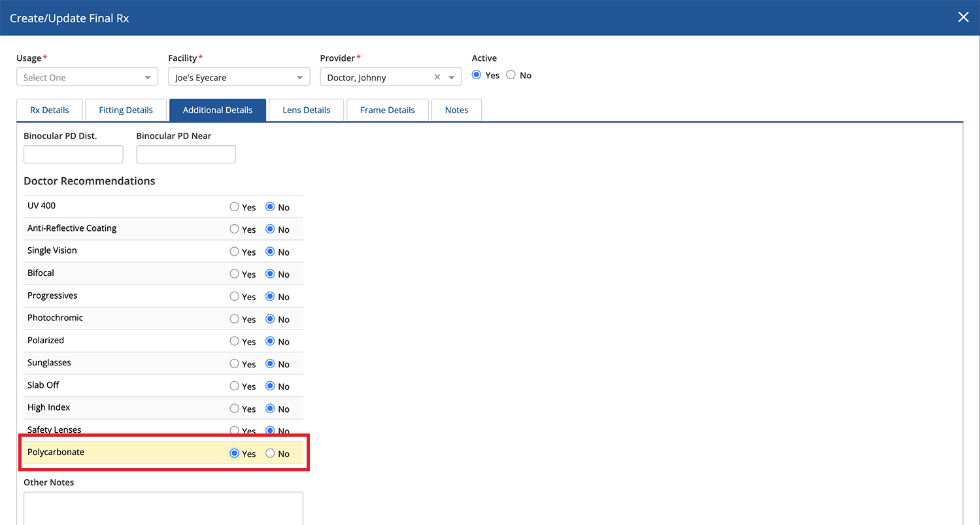980x525 pixels.
Task: Clear the Provider selection with the X icon
Action: tap(437, 77)
